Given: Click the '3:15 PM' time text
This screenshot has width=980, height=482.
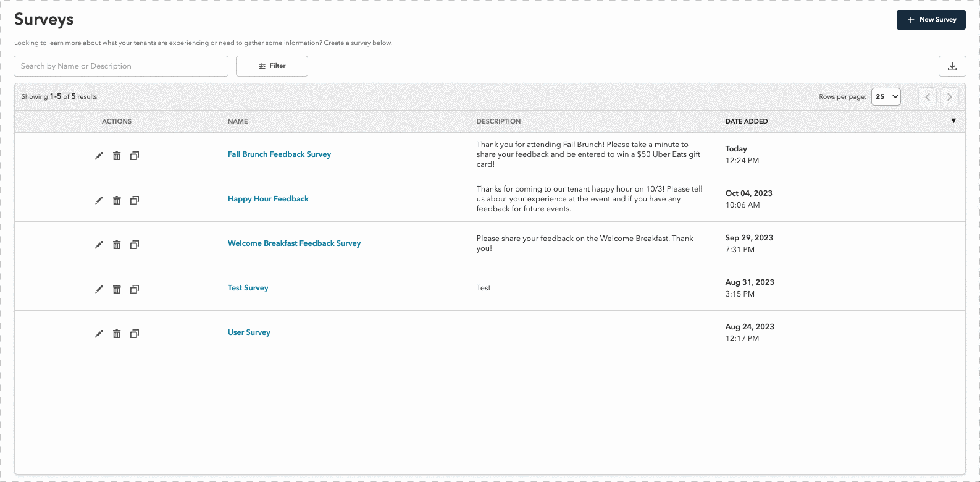Looking at the screenshot, I should tap(740, 294).
